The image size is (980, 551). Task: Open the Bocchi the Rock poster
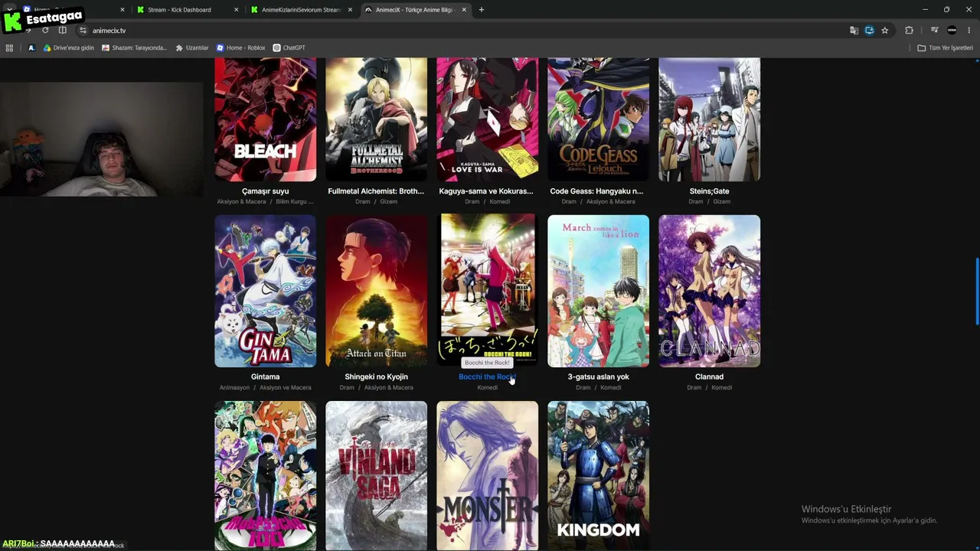(487, 291)
